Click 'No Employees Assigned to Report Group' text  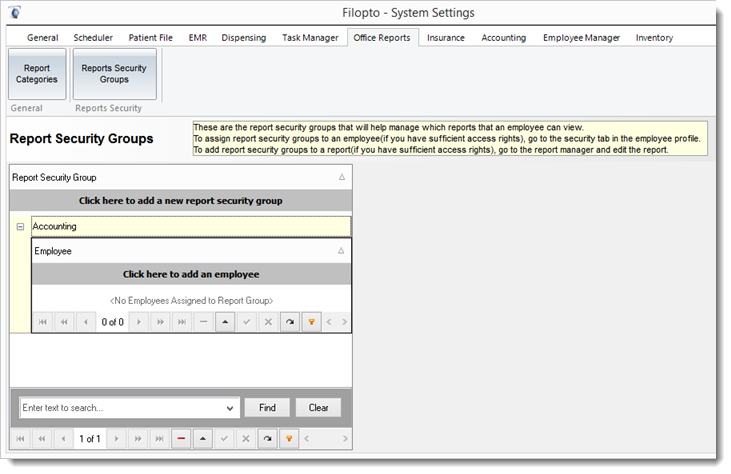tap(191, 301)
